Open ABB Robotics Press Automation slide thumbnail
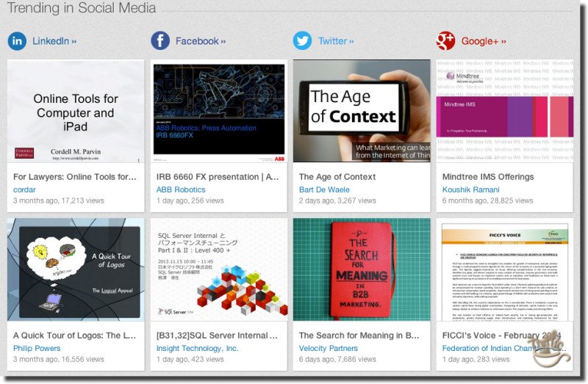Viewport: 588px width, 384px height. pyautogui.click(x=219, y=112)
